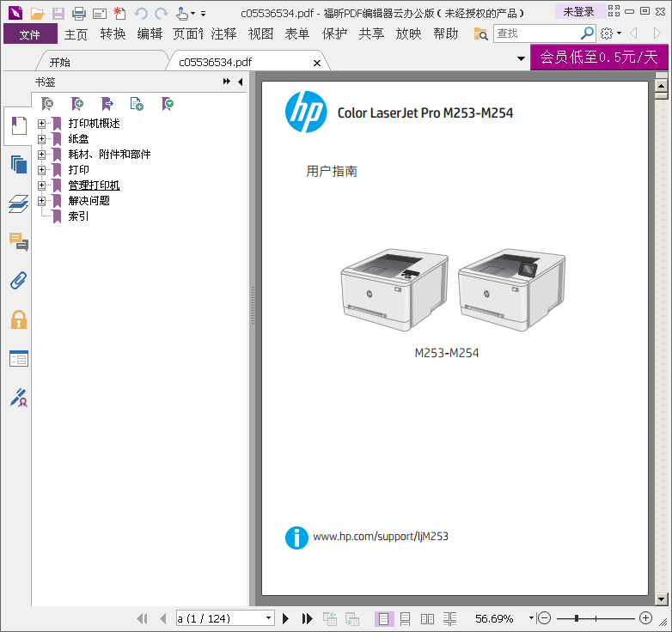Viewport: 672px width, 632px height.
Task: Open the page thumbnails sidebar panel
Action: [18, 164]
